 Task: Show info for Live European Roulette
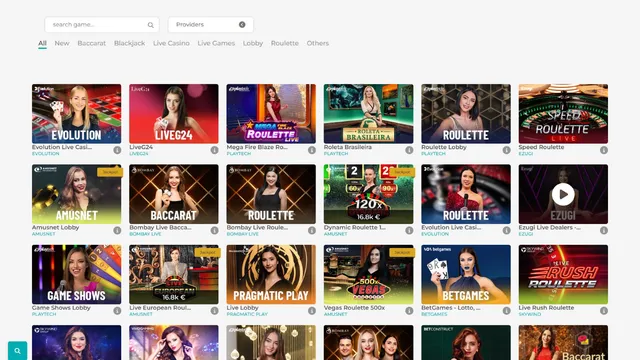[214, 311]
